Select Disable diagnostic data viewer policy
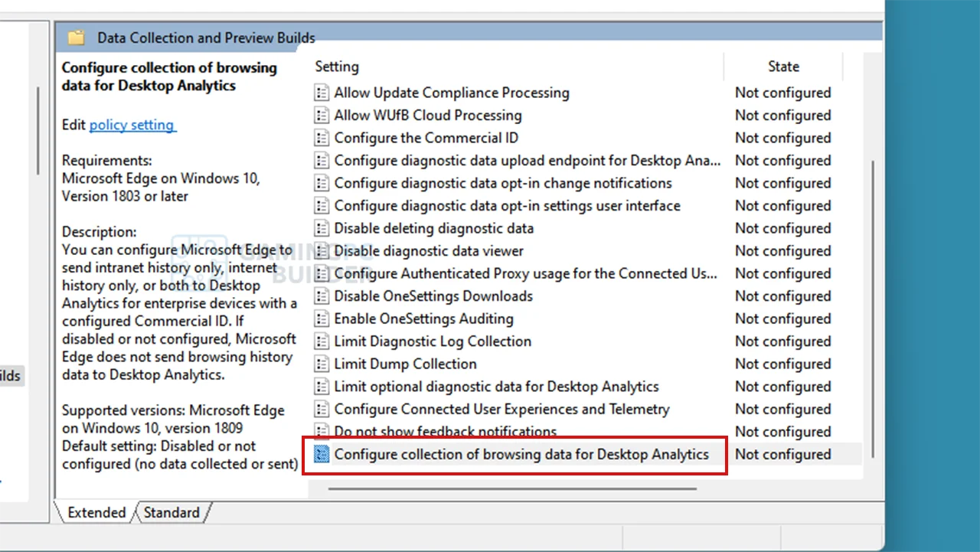 coord(429,251)
